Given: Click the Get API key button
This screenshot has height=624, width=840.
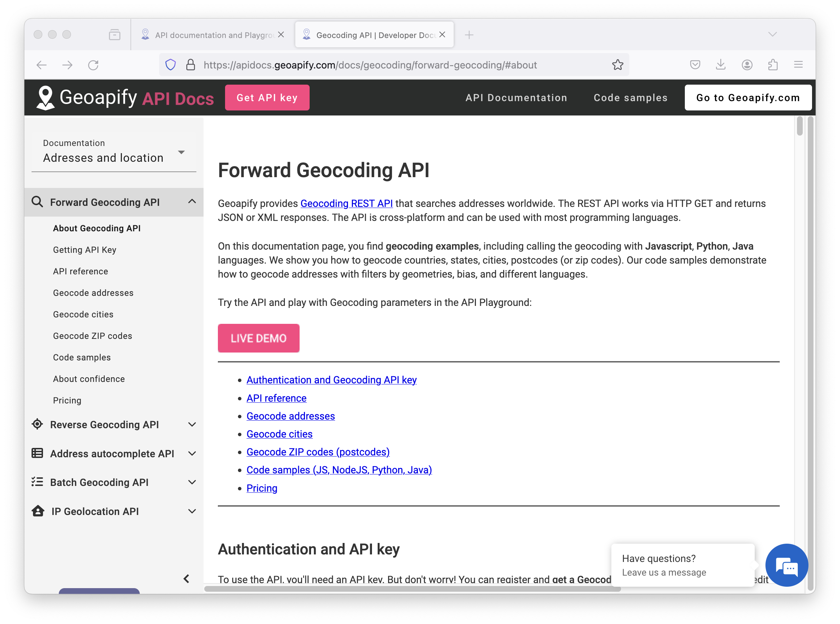Looking at the screenshot, I should pos(267,98).
